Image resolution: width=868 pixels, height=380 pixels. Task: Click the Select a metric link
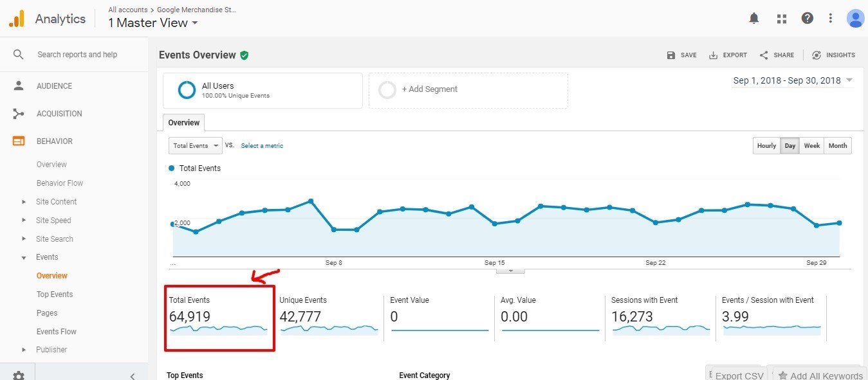[262, 146]
